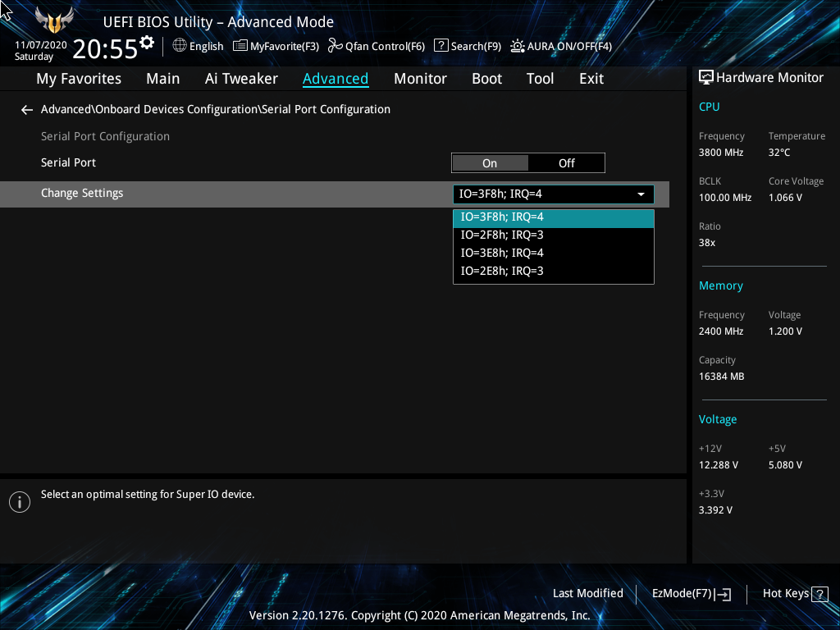Open Qfan Control fan icon
Viewport: 840px width, 630px height.
336,46
